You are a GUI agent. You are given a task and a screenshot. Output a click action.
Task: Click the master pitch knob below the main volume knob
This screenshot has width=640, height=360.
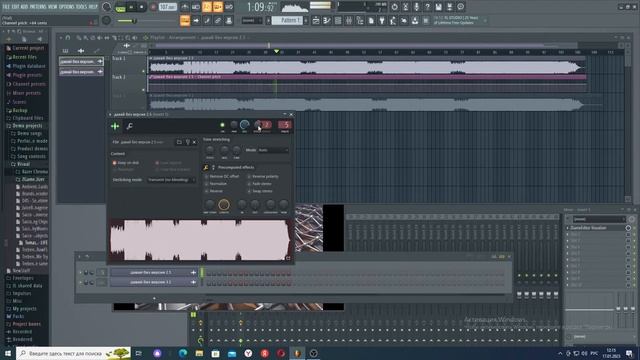point(107,20)
